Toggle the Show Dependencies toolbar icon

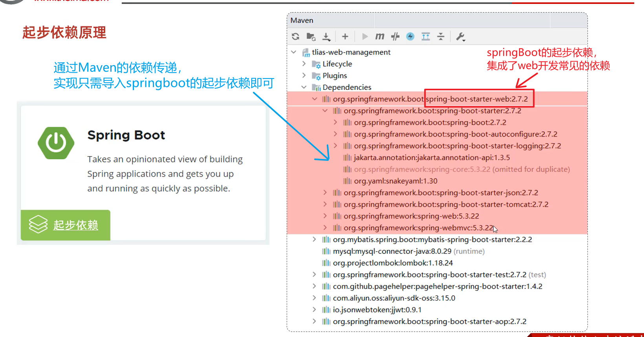[x=426, y=36]
